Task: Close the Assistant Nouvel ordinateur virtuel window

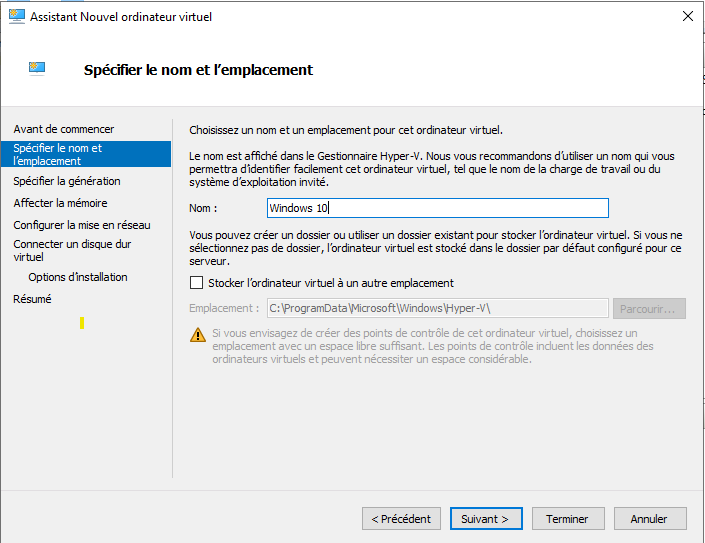Action: [x=687, y=17]
